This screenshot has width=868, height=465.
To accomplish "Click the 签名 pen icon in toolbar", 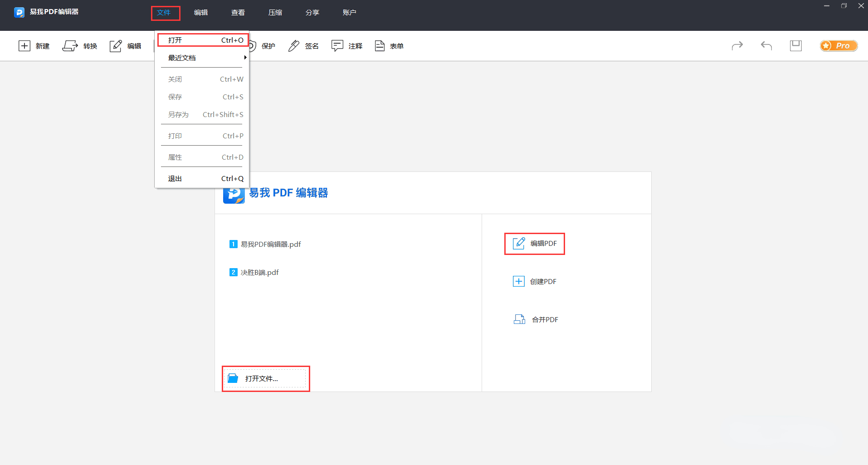I will (294, 46).
